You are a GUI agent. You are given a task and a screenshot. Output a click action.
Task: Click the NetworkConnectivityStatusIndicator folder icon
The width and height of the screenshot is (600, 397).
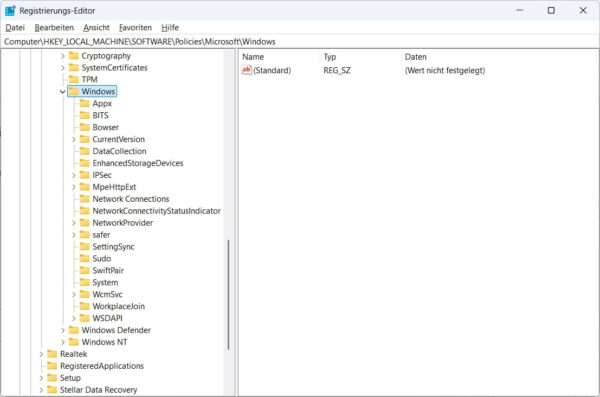coord(85,211)
